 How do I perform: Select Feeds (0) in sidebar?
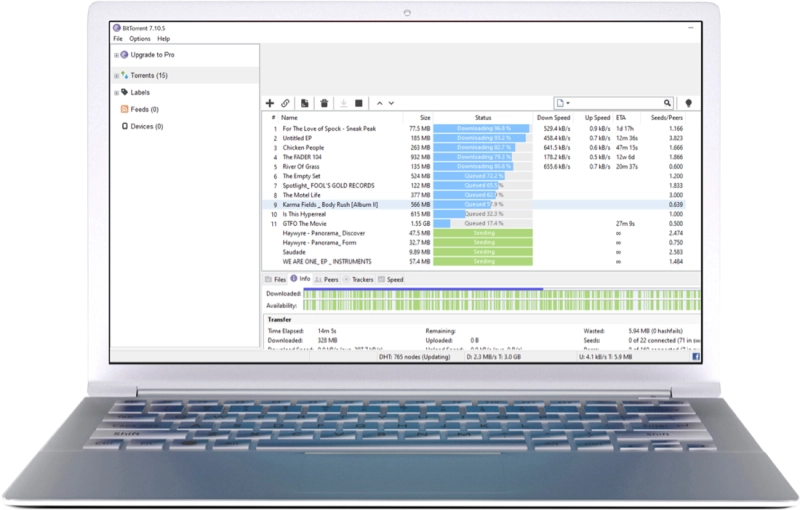tap(144, 109)
